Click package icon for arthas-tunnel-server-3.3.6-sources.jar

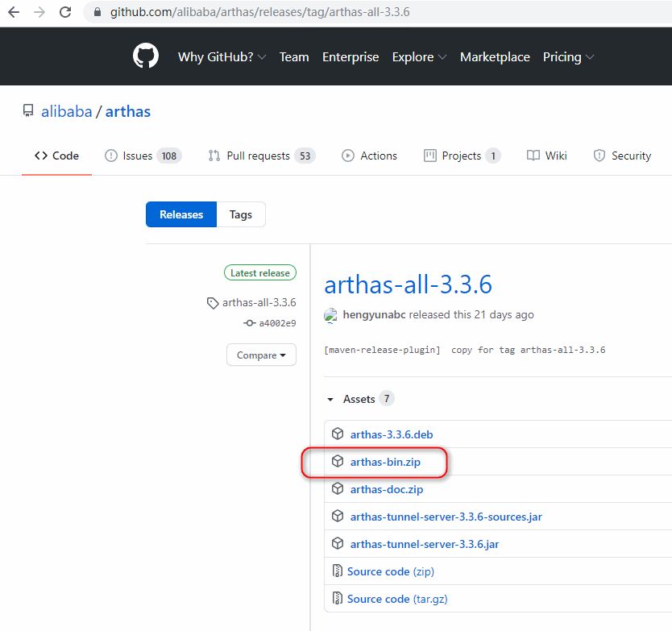pos(338,516)
